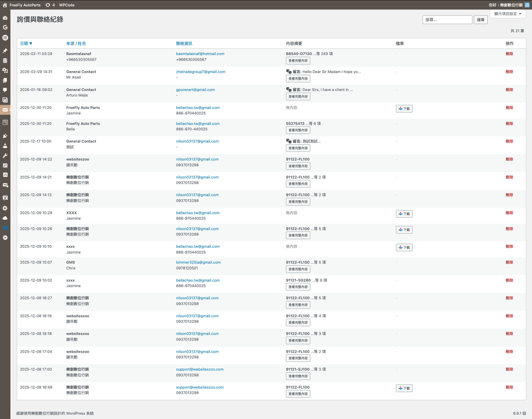This screenshot has height=419, width=532.
Task: Open the Yoast SEO sidebar icon
Action: [5, 198]
